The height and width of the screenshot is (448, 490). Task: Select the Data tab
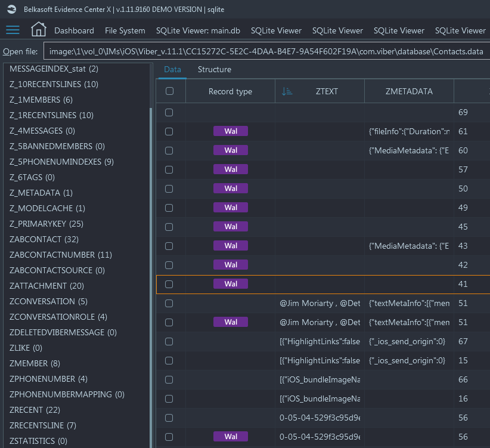pos(172,69)
